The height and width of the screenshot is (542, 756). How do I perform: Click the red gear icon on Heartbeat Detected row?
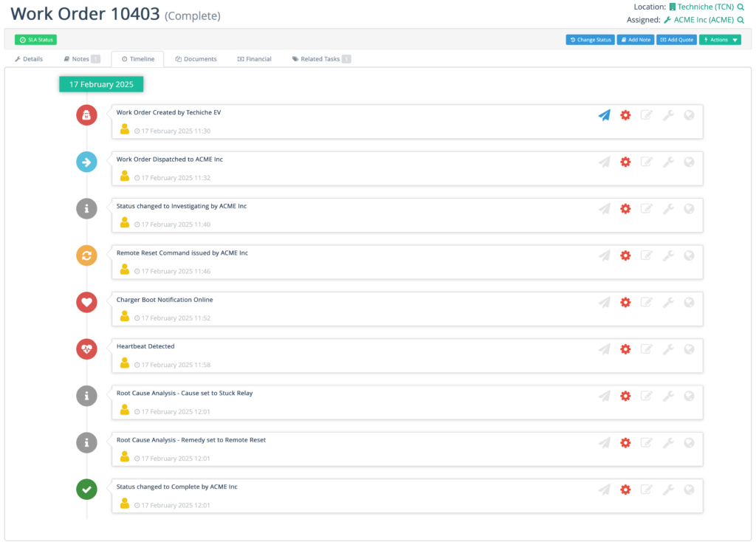click(x=625, y=349)
